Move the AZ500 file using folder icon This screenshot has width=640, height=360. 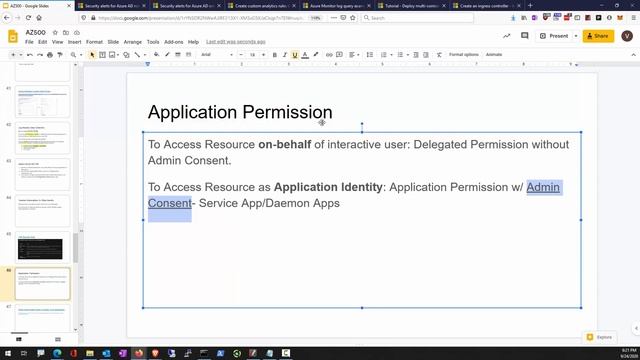coord(66,33)
